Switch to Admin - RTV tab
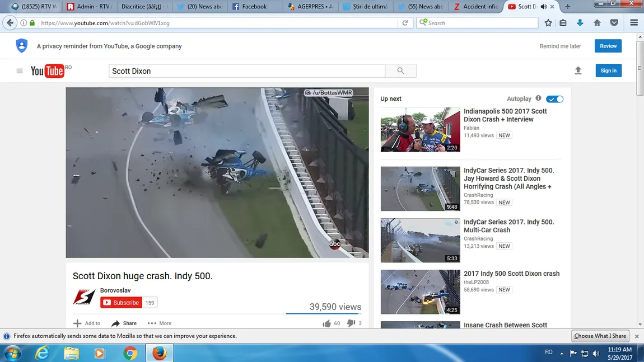644x362 pixels. coord(89,7)
